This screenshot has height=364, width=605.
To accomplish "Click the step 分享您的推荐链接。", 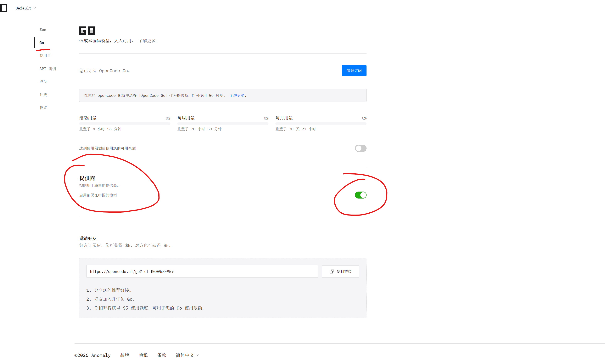I will click(114, 290).
